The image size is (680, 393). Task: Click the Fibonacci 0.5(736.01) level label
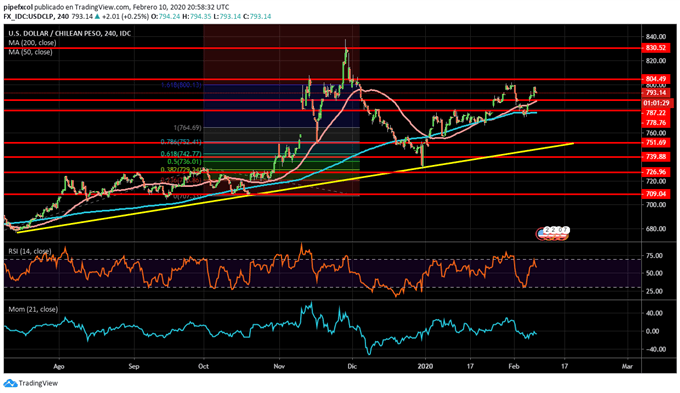coord(185,161)
